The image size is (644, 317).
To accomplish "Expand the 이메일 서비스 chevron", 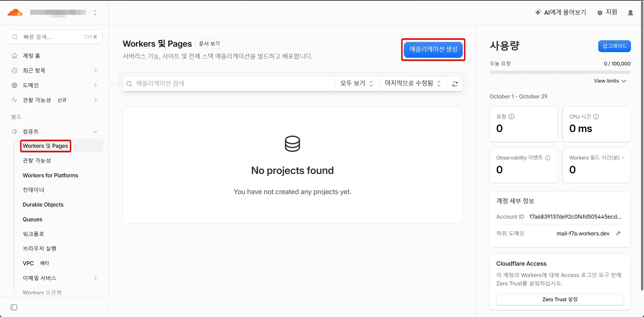I will coord(95,278).
